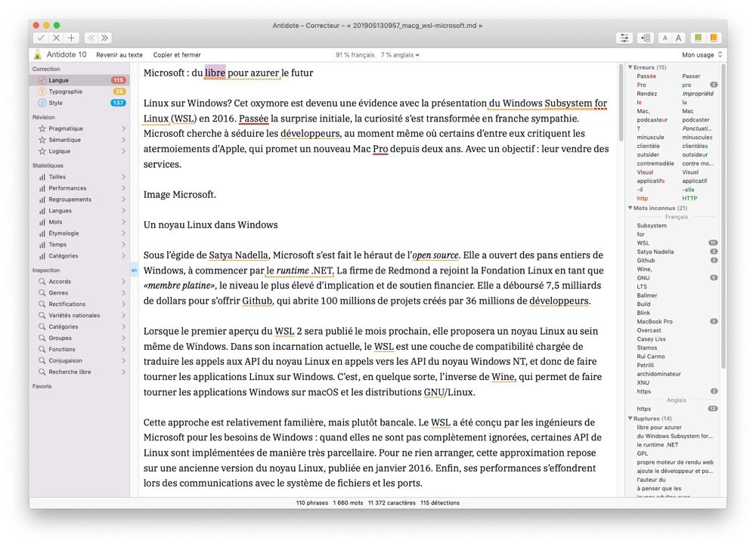Viewport: 756px width, 547px height.
Task: Expand Variétés nationales with its chevron
Action: 123,315
